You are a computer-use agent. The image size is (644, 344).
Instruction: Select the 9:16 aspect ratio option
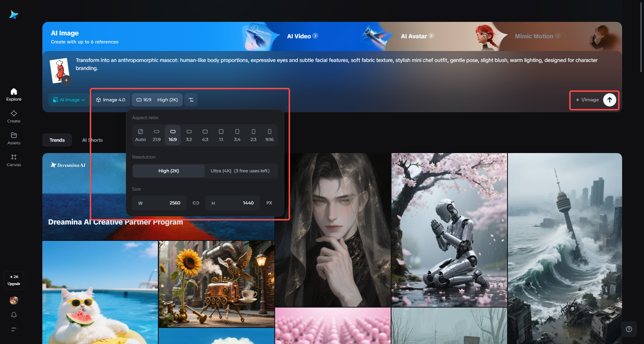click(x=269, y=135)
